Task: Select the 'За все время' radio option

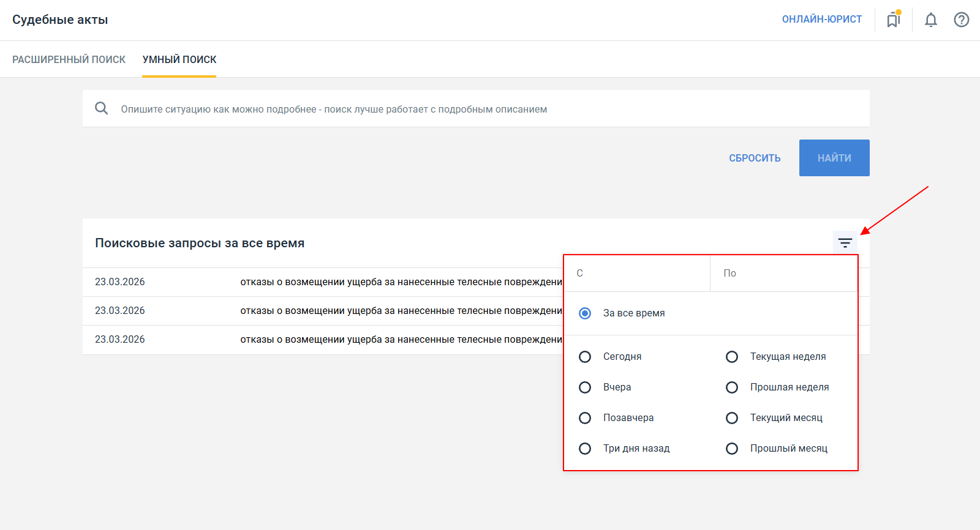Action: (585, 313)
